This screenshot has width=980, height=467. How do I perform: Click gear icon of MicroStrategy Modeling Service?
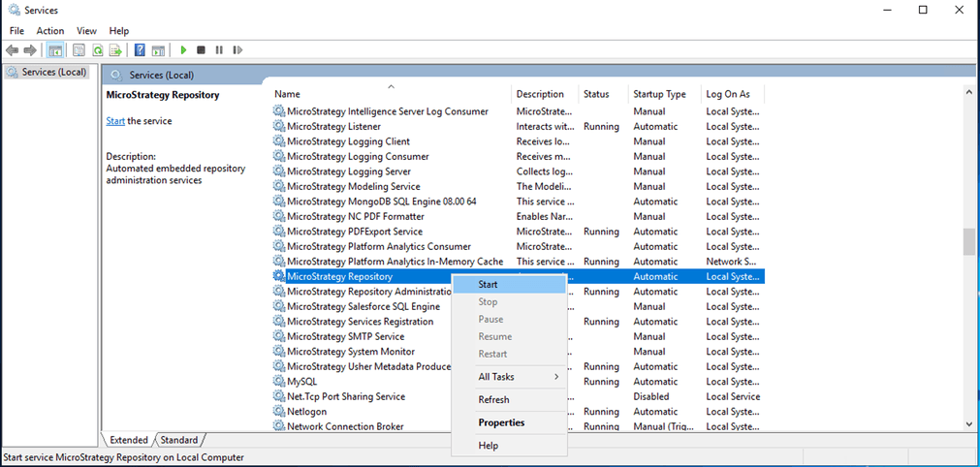tap(279, 186)
